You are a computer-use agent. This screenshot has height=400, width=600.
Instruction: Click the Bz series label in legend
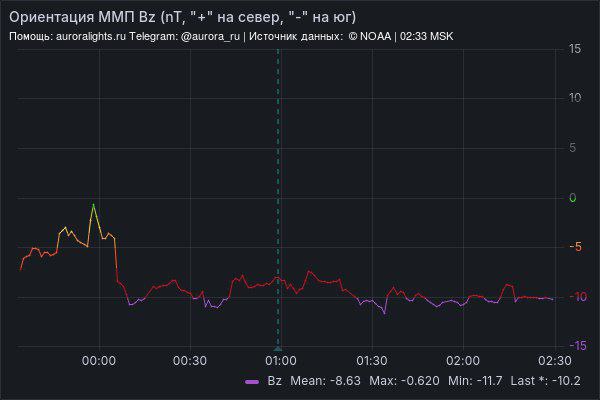pos(274,381)
